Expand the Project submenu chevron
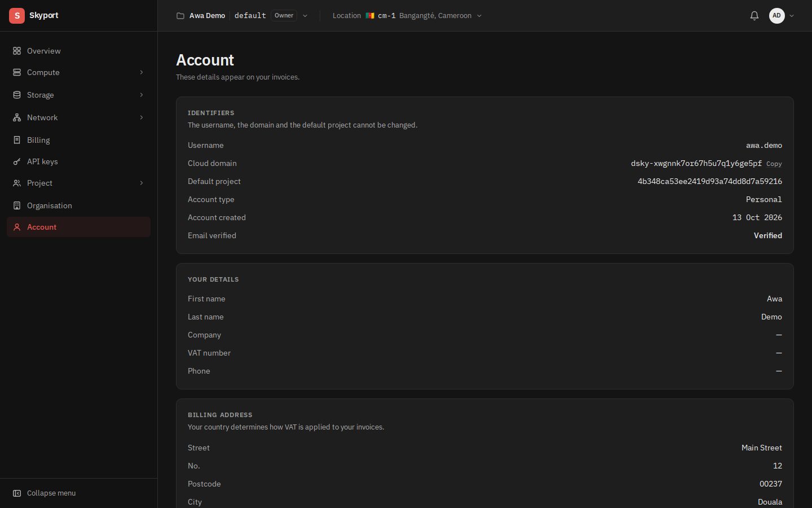Screen dimensions: 812x508 pos(142,183)
